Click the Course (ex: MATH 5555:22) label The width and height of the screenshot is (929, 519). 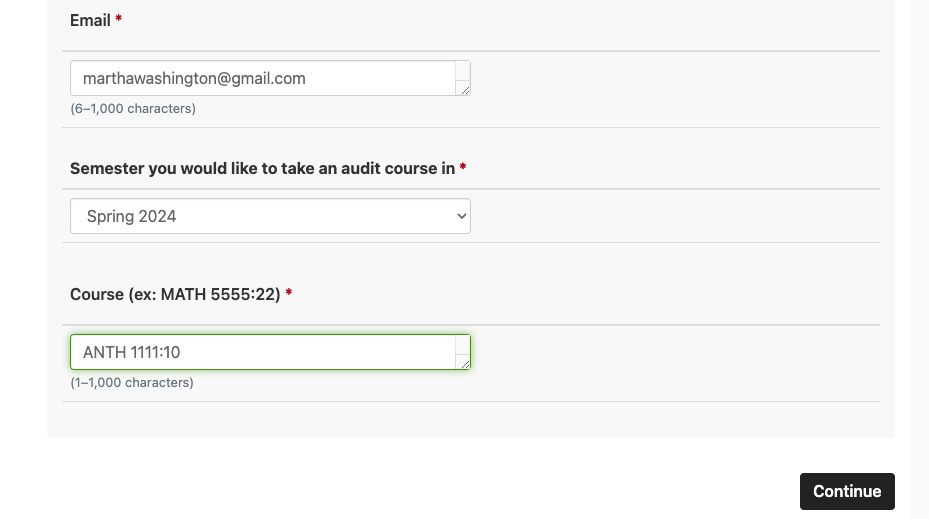click(175, 294)
